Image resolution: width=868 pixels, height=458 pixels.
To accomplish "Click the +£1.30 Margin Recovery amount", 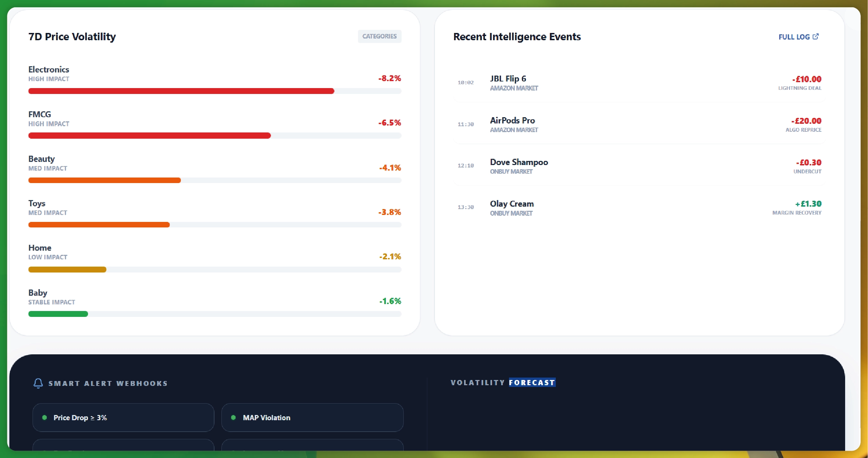I will [x=808, y=204].
